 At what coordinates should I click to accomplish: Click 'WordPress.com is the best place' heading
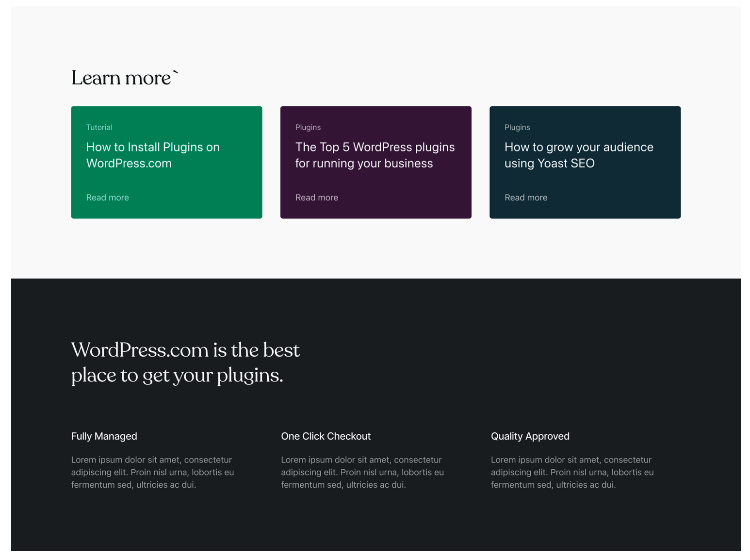coord(185,362)
